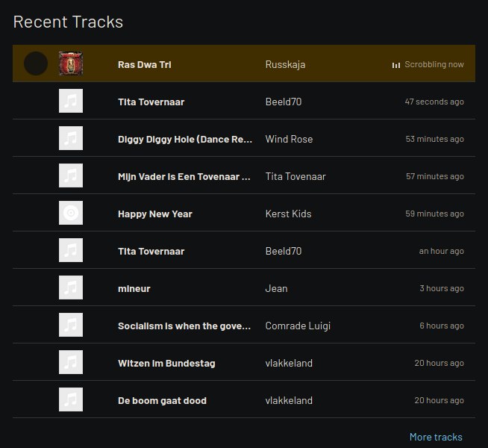Viewport: 488px width, 448px height.
Task: Click the note icon beside Witzen im Bundestag
Action: [x=71, y=363]
